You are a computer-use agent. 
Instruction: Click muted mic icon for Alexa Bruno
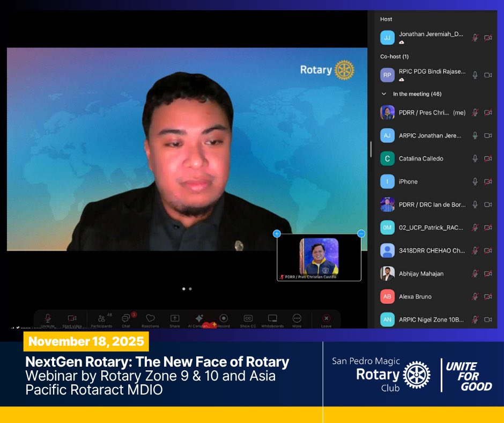475,296
